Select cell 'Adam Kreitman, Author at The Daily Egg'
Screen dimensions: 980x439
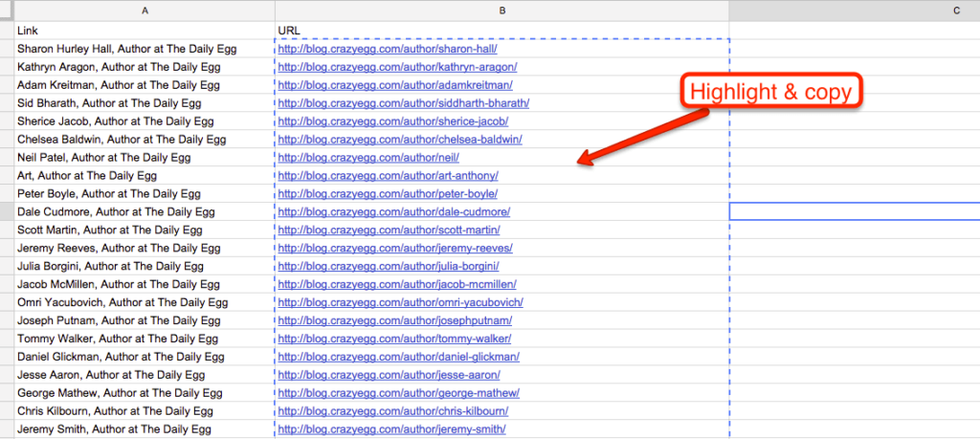[145, 84]
